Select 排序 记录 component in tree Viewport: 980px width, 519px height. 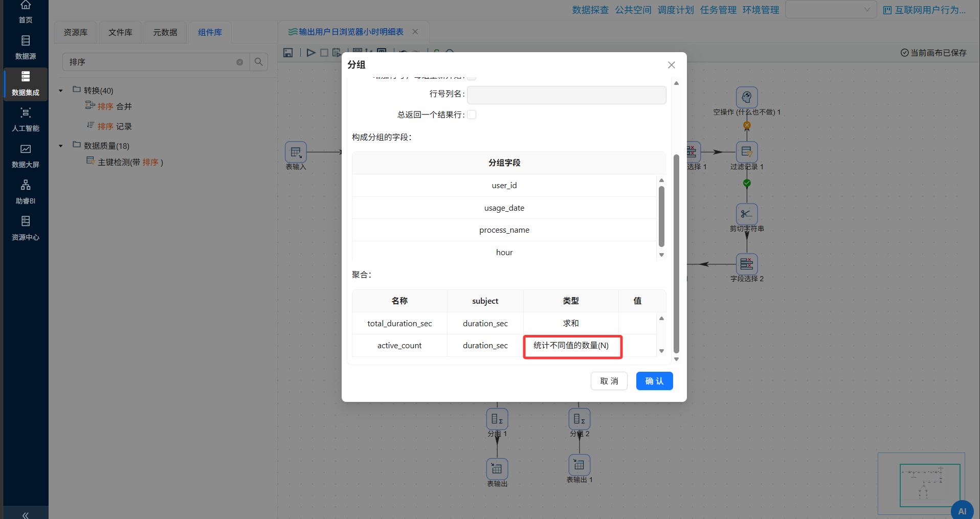pos(109,126)
